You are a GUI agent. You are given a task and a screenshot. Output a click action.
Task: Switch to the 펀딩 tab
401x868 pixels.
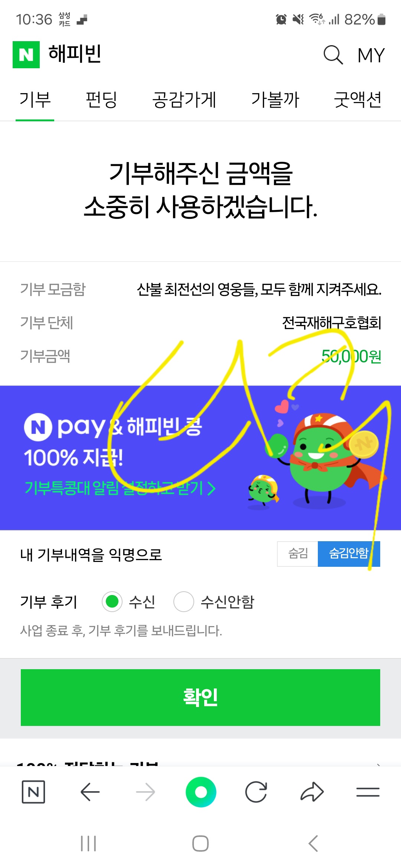[x=101, y=100]
